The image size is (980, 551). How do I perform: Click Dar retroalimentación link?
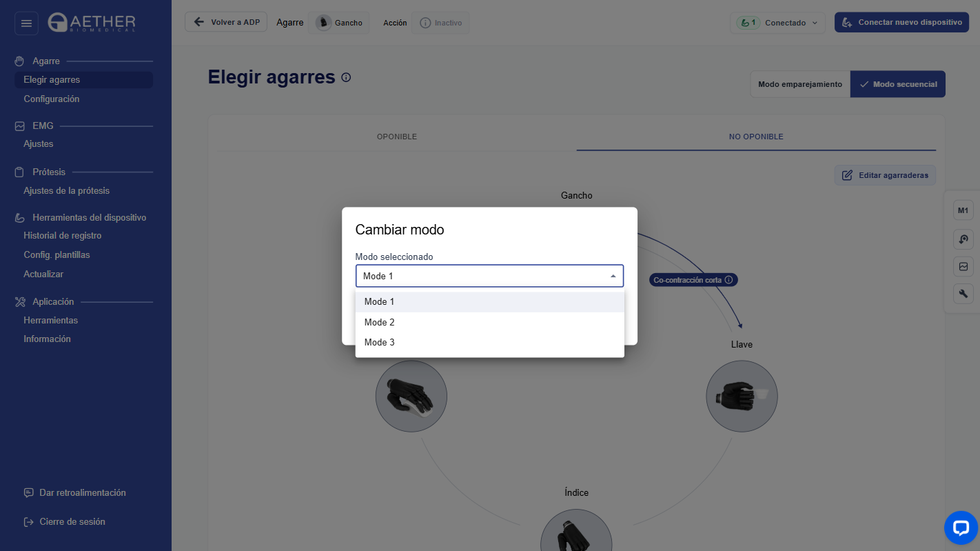pos(75,493)
